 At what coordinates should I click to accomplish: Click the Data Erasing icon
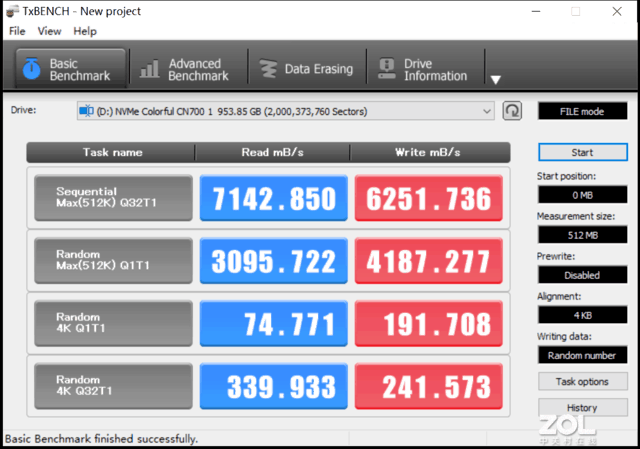(x=267, y=69)
